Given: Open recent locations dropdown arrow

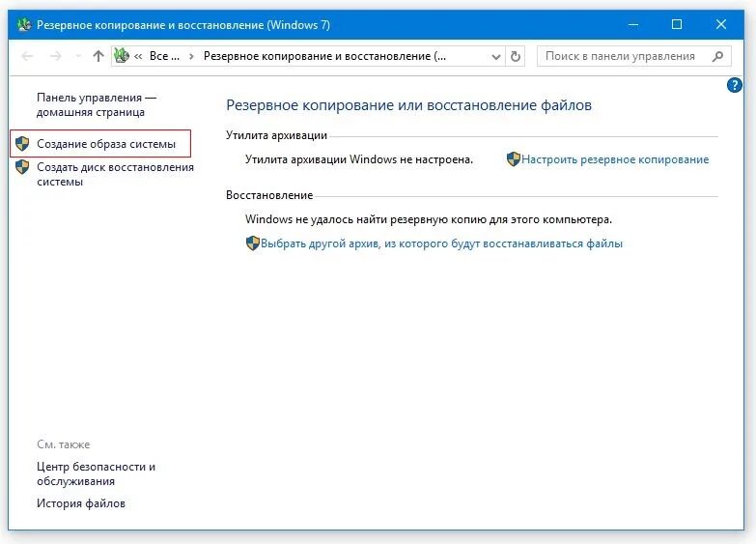Looking at the screenshot, I should tap(78, 56).
